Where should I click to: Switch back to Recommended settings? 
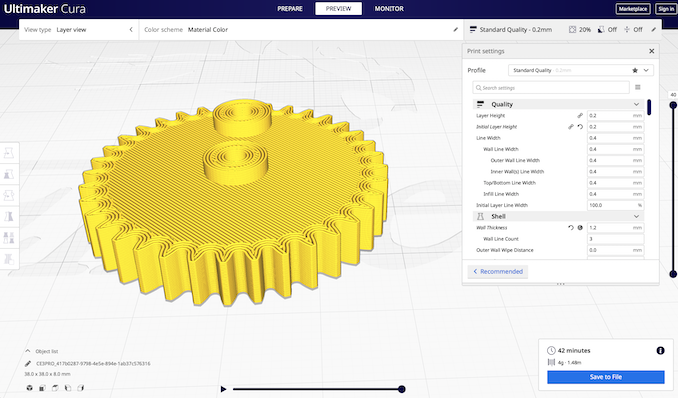point(498,271)
